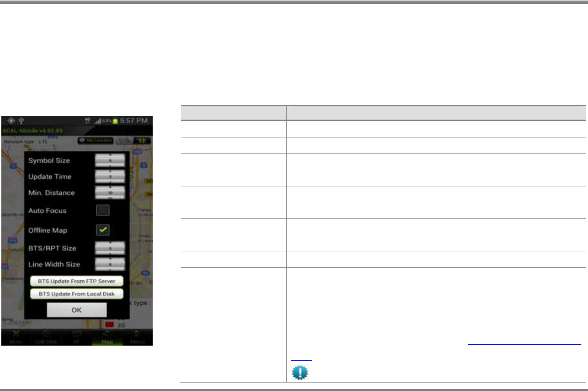Click BTS Update From FTP Server button
The height and width of the screenshot is (391, 588).
tap(77, 281)
